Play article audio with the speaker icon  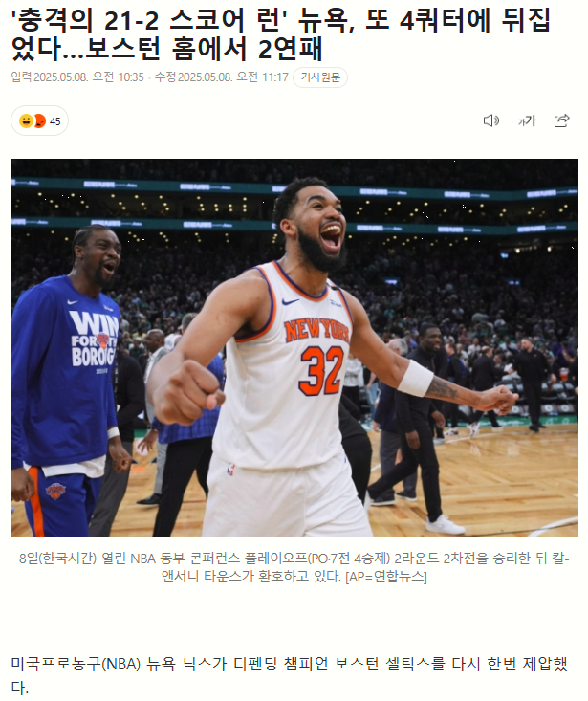pos(491,120)
